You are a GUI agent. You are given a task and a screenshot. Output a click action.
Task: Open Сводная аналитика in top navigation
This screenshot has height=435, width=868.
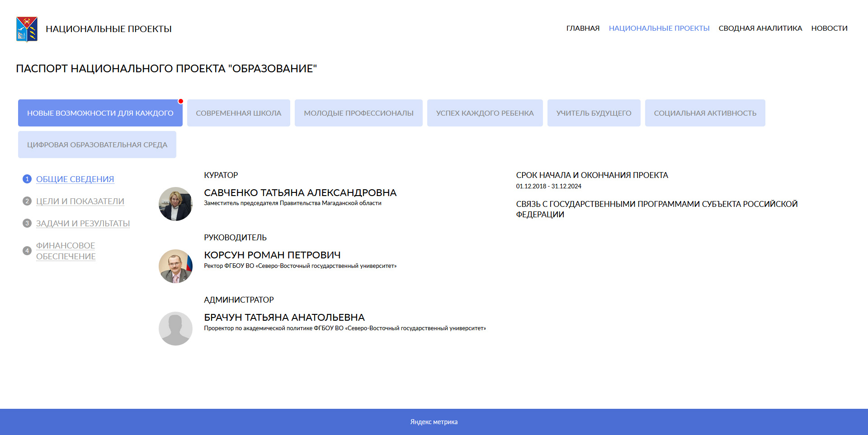click(760, 28)
